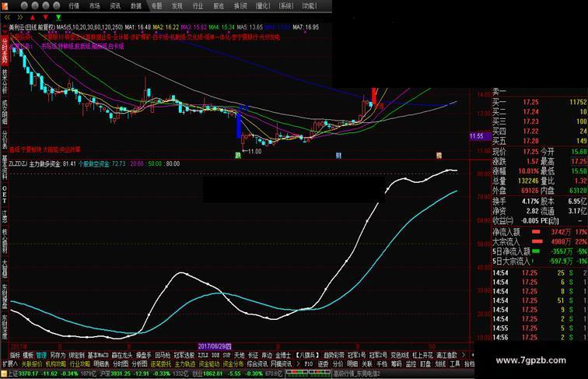Open the 资讯 menu

click(x=115, y=6)
